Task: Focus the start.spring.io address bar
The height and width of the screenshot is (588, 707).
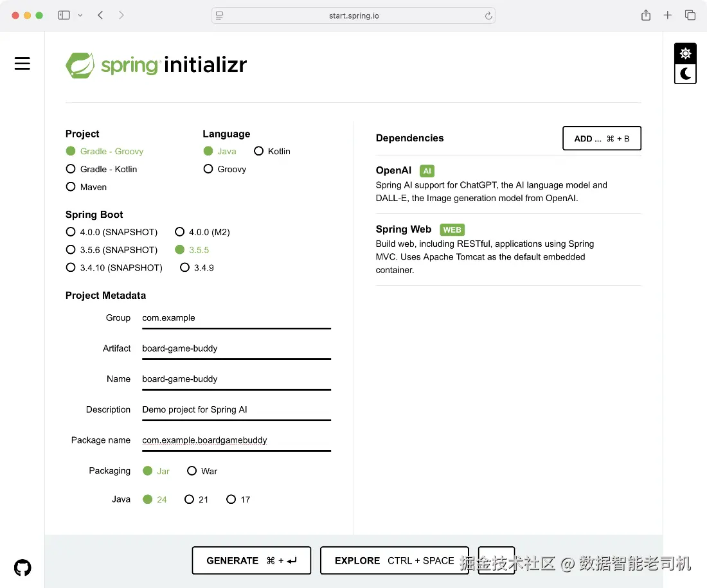Action: pyautogui.click(x=353, y=16)
